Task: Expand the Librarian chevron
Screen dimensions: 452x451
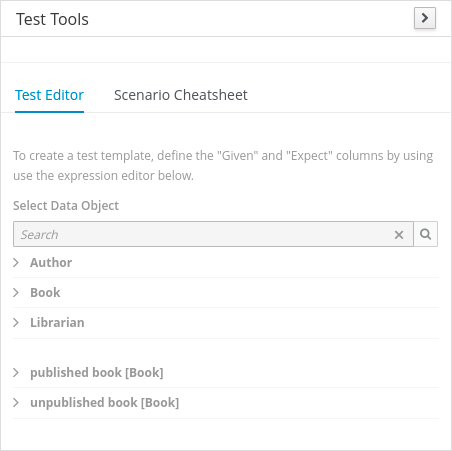Action: (16, 323)
